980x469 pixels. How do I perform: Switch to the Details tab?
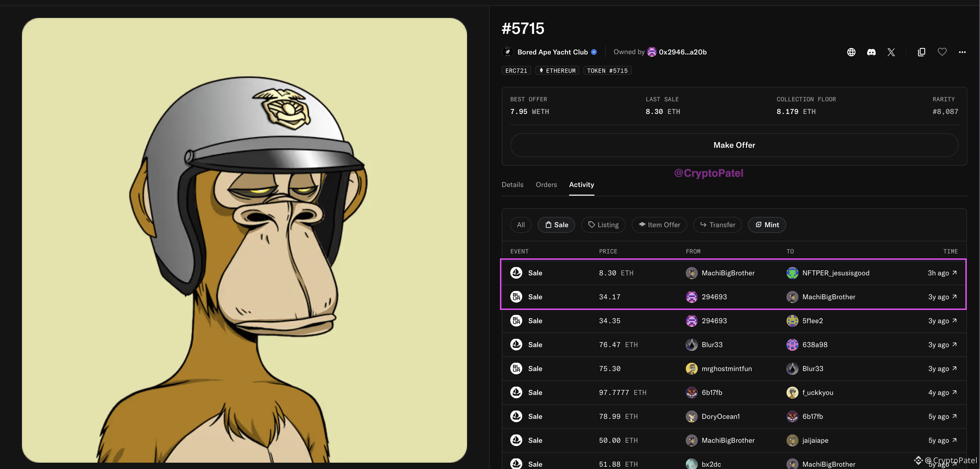pyautogui.click(x=513, y=185)
